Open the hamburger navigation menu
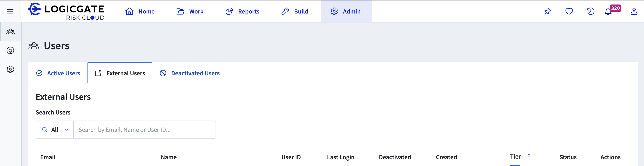 10,11
